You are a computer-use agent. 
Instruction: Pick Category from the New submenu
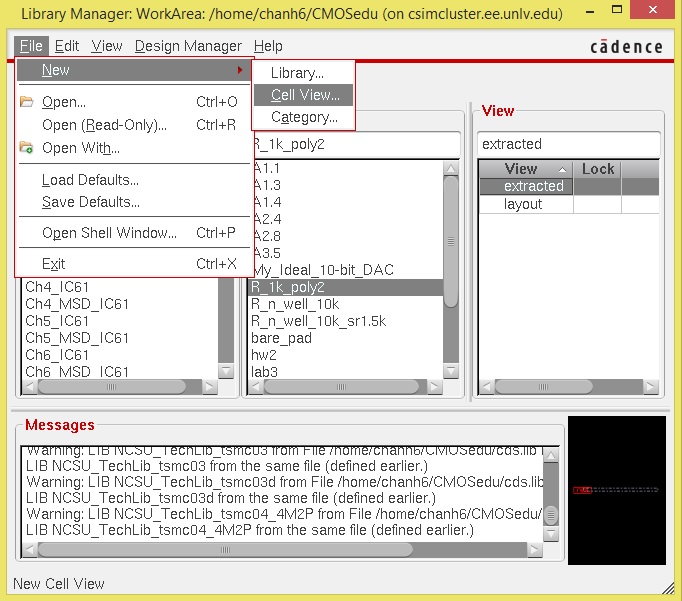(x=304, y=117)
